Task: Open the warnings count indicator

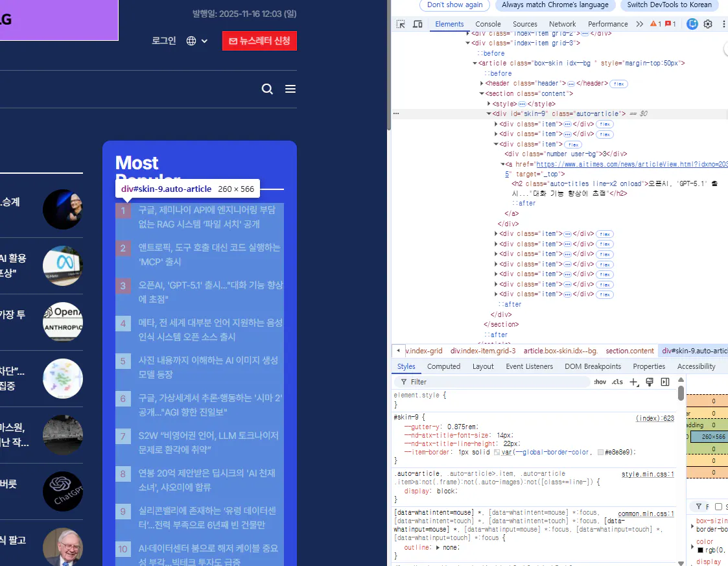Action: 655,24
